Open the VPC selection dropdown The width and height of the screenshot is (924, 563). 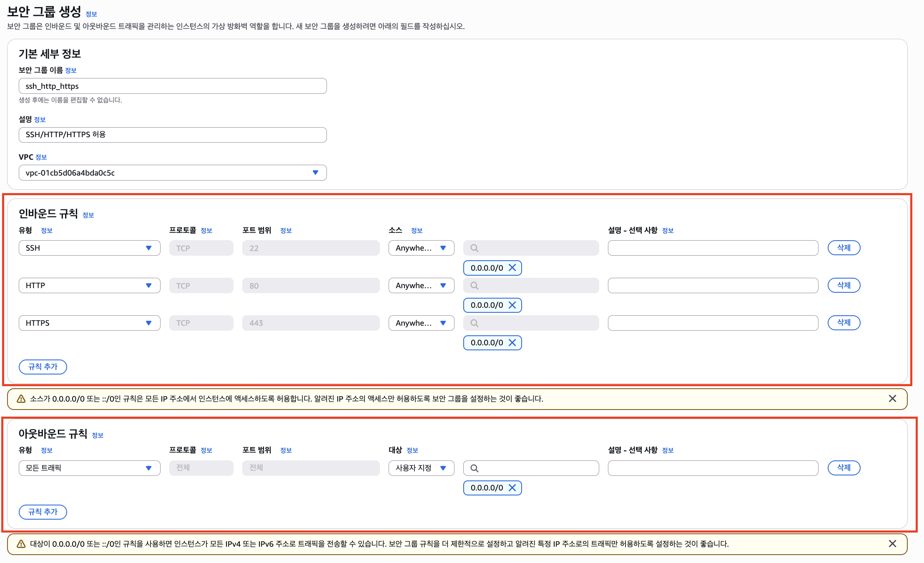pyautogui.click(x=172, y=173)
